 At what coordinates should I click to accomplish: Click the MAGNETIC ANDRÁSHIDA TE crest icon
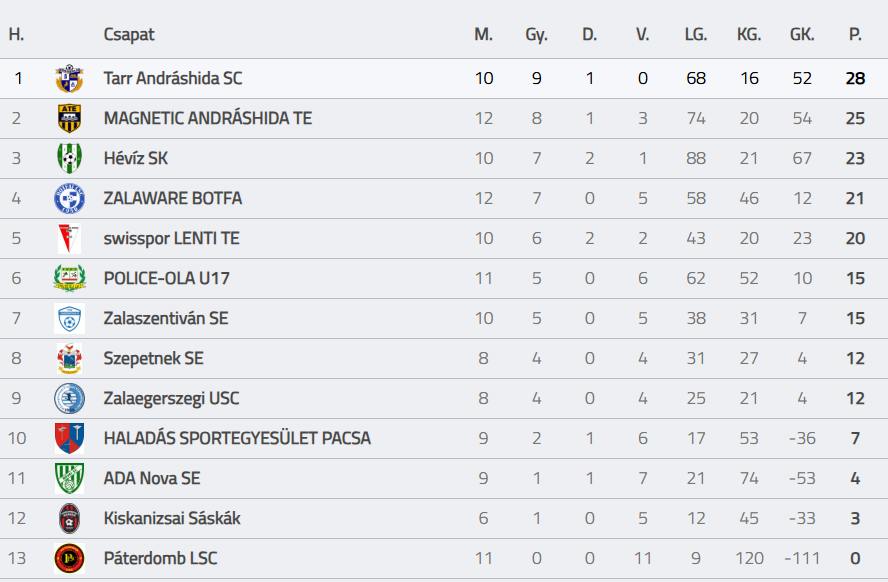[69, 119]
